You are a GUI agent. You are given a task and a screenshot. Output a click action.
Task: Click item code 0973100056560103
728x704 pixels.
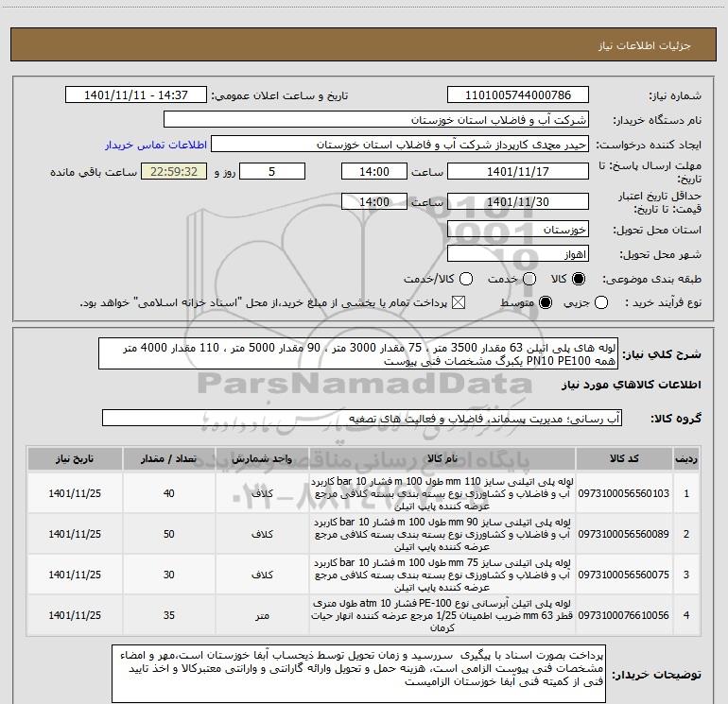(624, 493)
